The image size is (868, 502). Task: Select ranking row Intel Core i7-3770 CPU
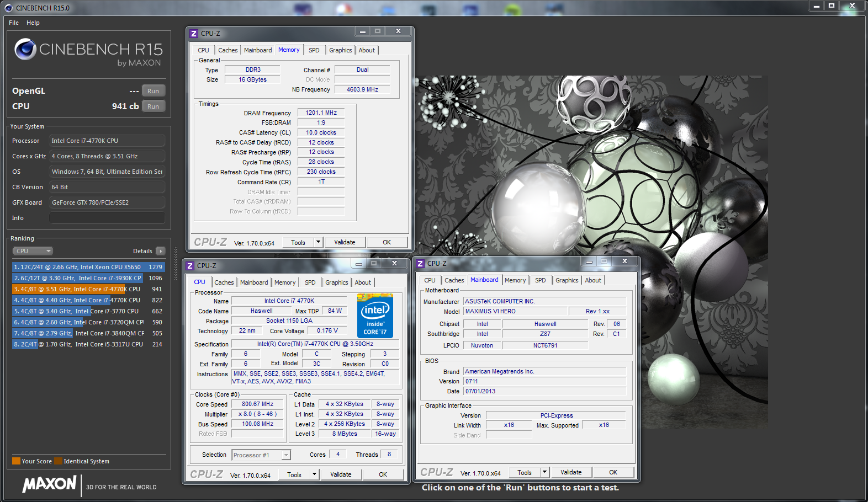[88, 311]
